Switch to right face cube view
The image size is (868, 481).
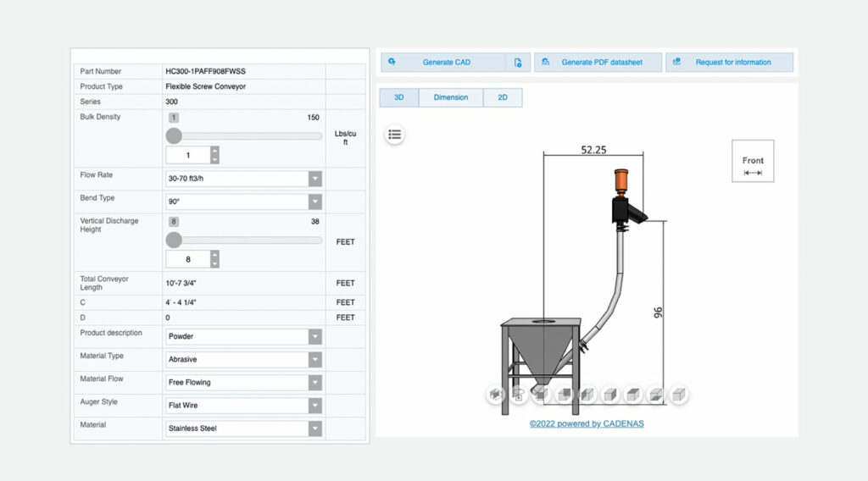click(x=610, y=395)
